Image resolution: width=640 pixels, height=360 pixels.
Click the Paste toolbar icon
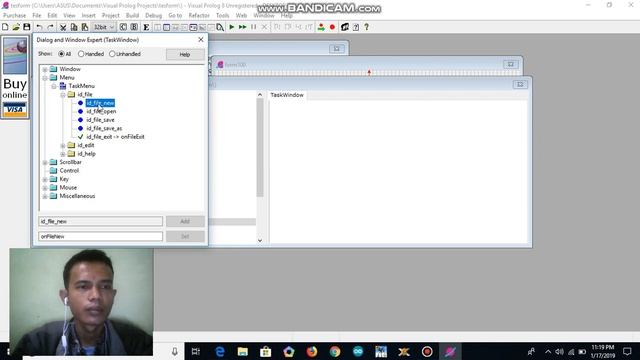pos(85,27)
